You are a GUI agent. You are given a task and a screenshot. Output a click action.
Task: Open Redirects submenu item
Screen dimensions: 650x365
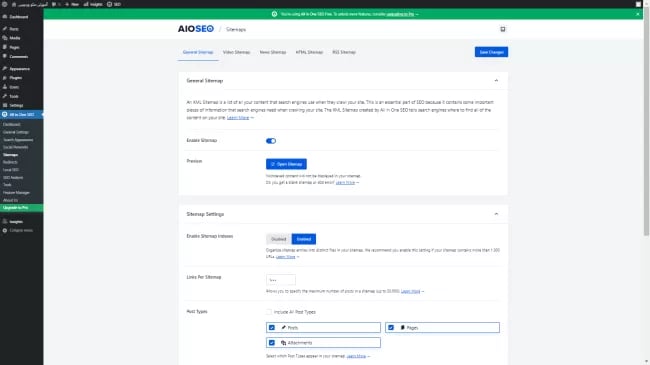point(10,162)
